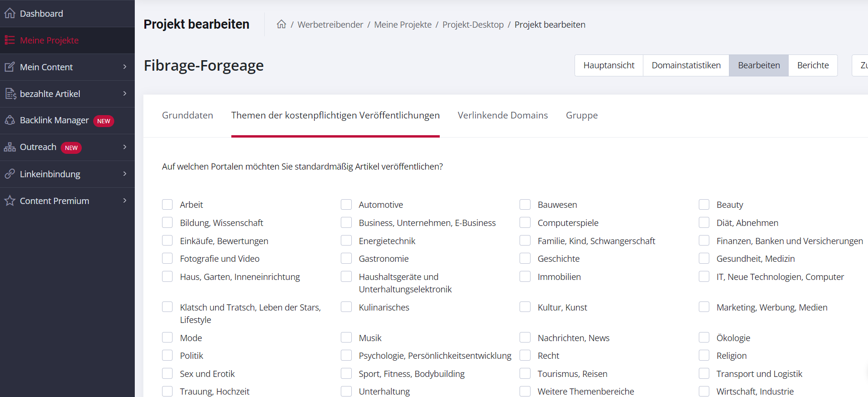Select the Energietechnik checkbox
Screen dimensions: 868x397
tap(346, 241)
